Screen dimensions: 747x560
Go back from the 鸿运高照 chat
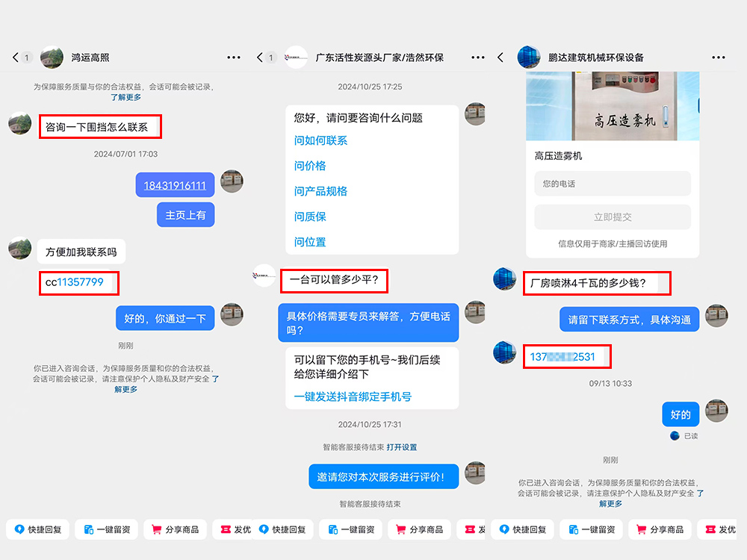tap(16, 57)
